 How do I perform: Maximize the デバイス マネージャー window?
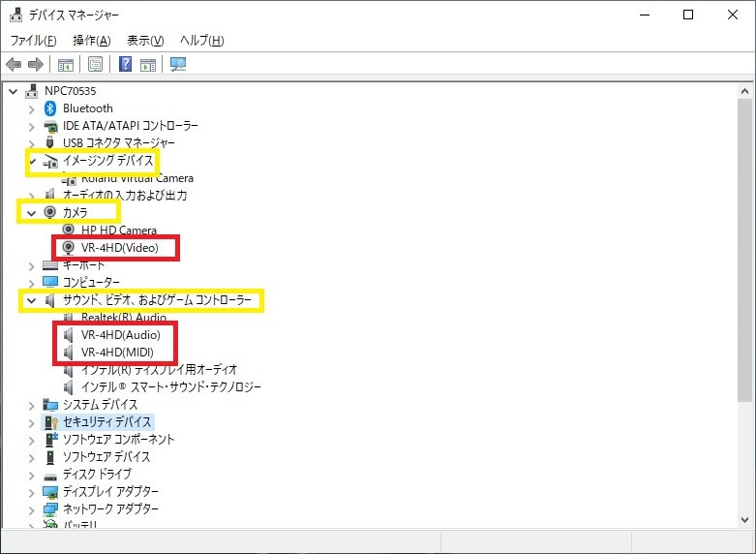tap(688, 15)
